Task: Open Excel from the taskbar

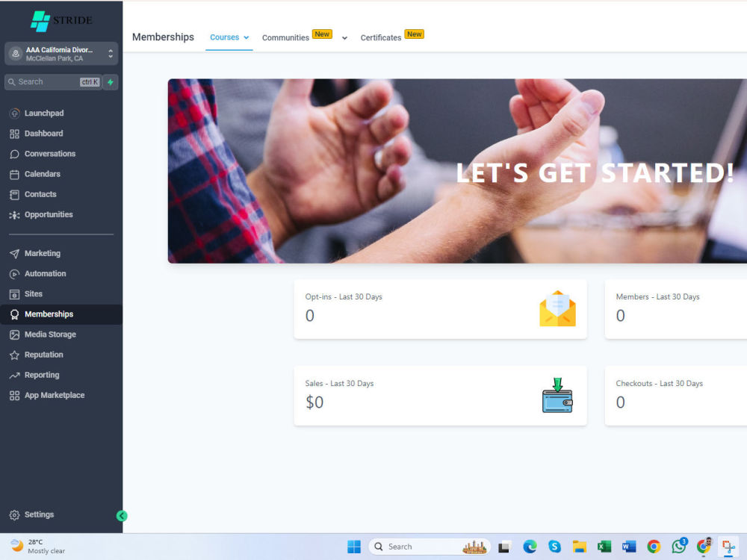Action: coord(604,547)
